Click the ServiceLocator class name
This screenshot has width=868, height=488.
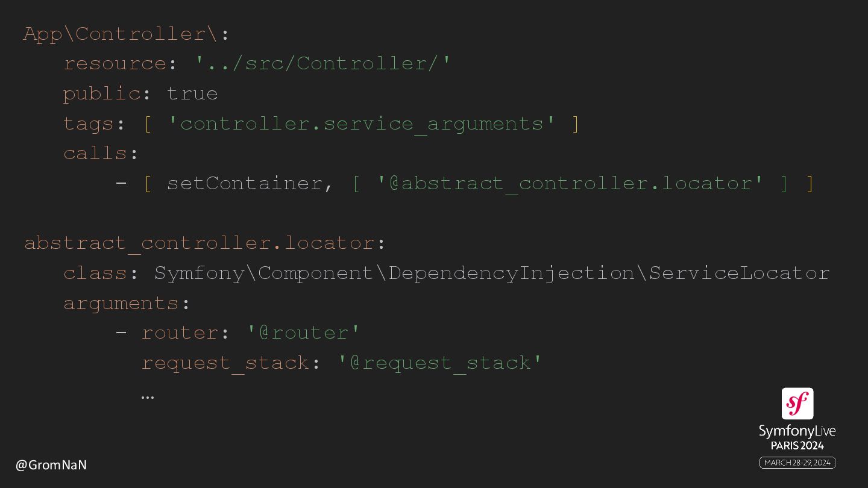pos(739,273)
